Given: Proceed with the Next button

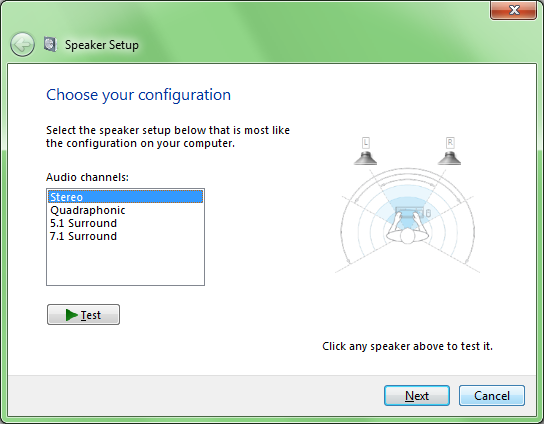Looking at the screenshot, I should pos(417,396).
